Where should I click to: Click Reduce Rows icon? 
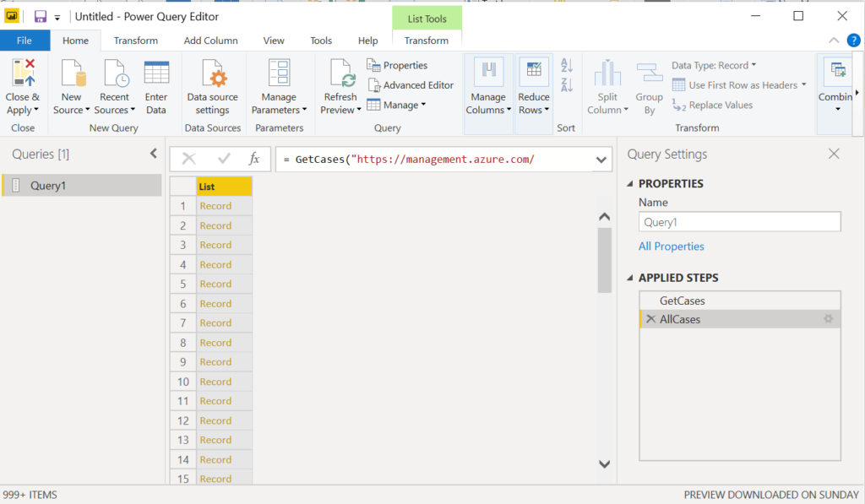(534, 71)
